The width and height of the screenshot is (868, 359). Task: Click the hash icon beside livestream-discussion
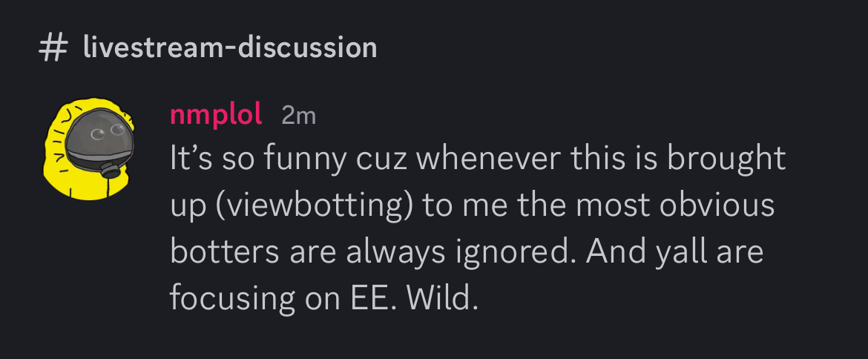[53, 47]
